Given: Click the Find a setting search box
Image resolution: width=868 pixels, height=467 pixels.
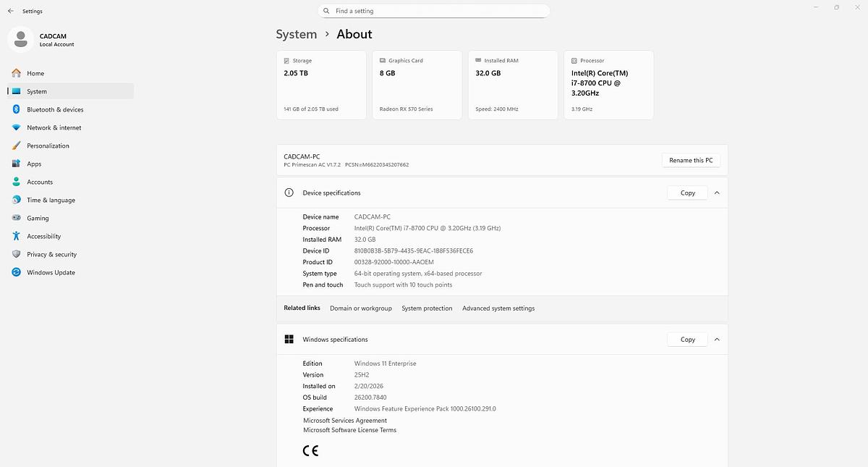Looking at the screenshot, I should (434, 11).
